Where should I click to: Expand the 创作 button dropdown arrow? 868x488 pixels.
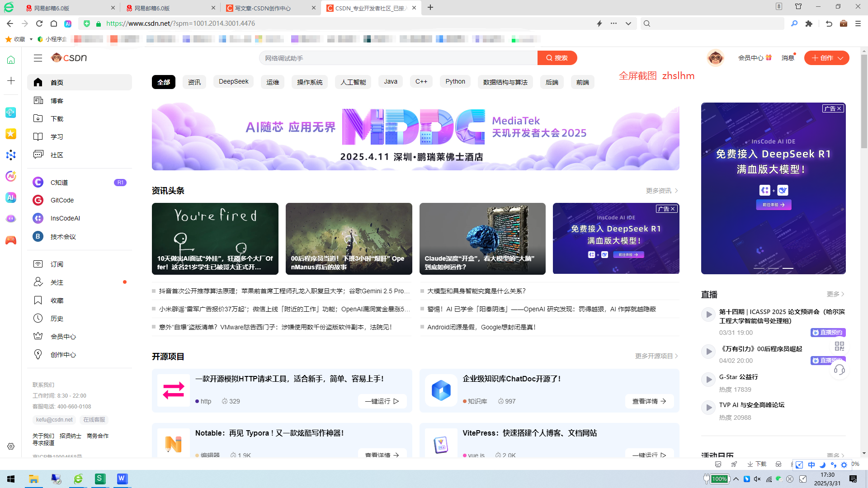[840, 58]
